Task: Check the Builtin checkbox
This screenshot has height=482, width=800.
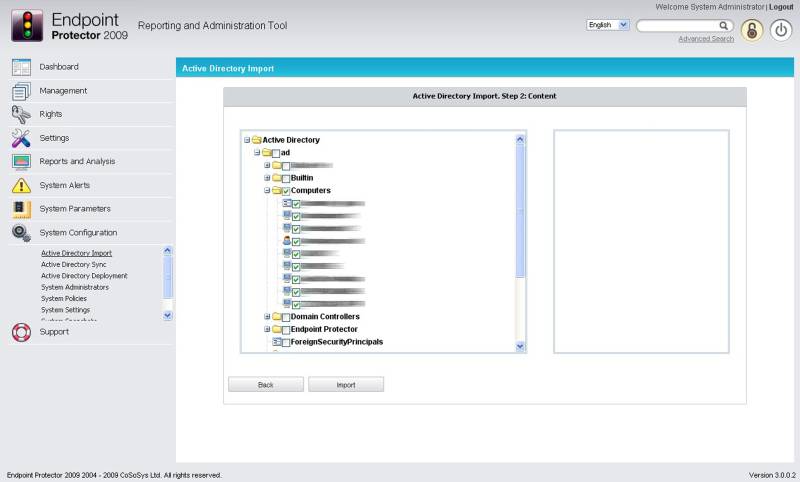Action: click(x=286, y=179)
